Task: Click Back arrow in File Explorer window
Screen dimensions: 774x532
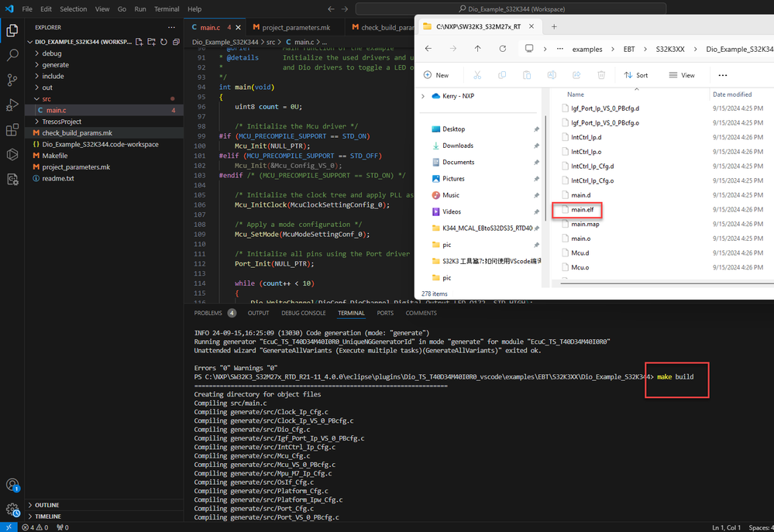Action: [428, 48]
